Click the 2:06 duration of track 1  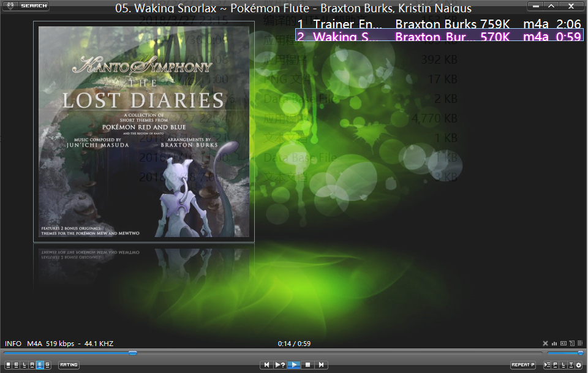click(568, 24)
